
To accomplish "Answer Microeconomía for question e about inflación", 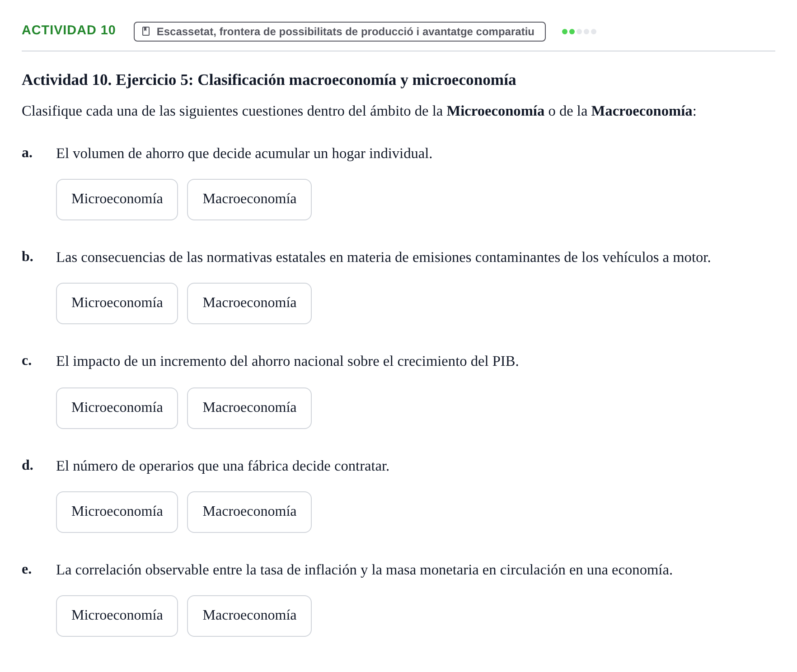I will click(117, 616).
